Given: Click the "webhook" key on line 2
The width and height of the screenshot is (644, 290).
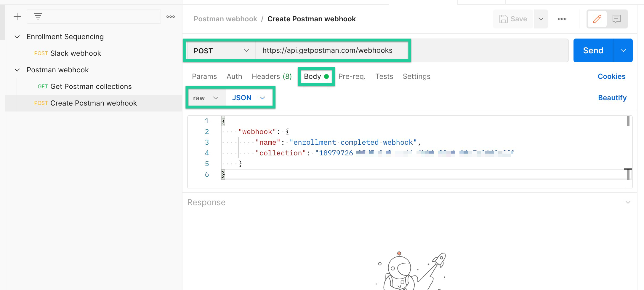Looking at the screenshot, I should (257, 132).
